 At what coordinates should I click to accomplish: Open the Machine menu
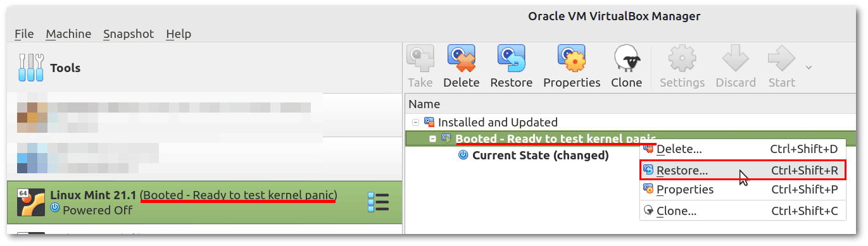pyautogui.click(x=68, y=34)
